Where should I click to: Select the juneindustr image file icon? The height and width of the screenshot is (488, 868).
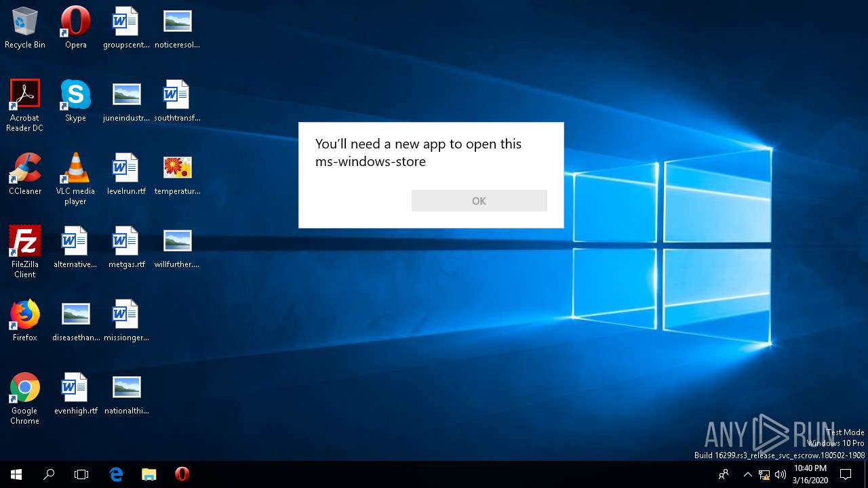126,101
